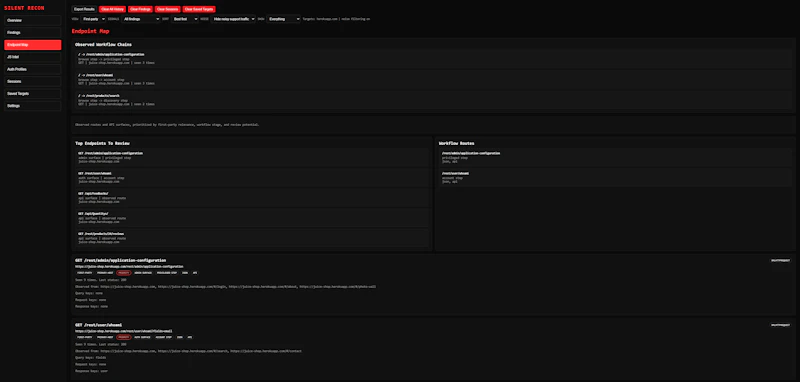
Task: Click the Clear Saved Targets button
Action: (199, 9)
